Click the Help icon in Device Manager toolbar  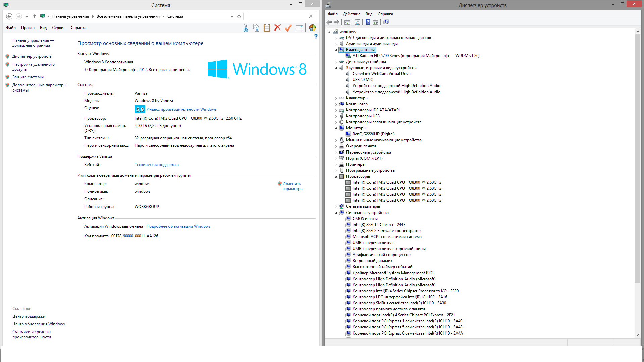tap(368, 22)
